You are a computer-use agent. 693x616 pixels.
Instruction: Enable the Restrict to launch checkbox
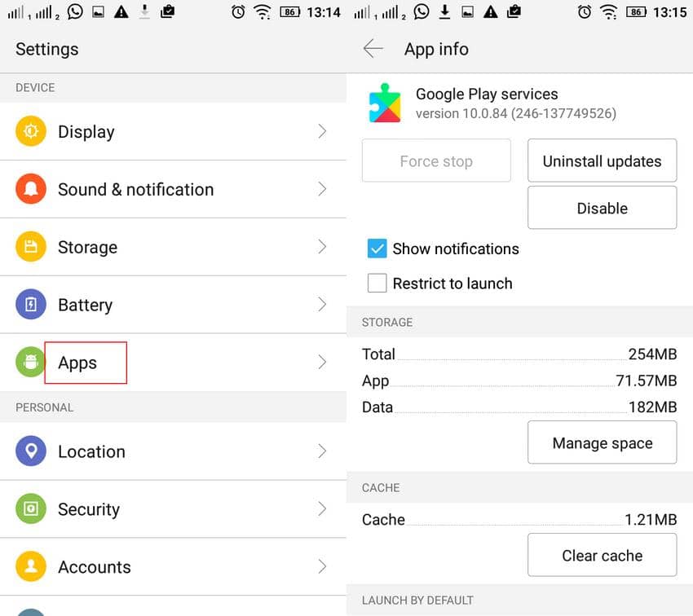tap(377, 284)
